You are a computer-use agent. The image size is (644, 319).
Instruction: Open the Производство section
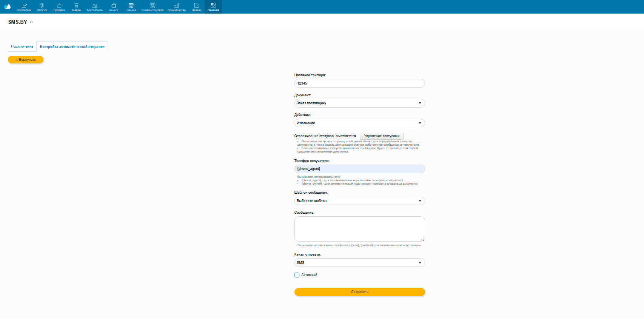tap(177, 7)
